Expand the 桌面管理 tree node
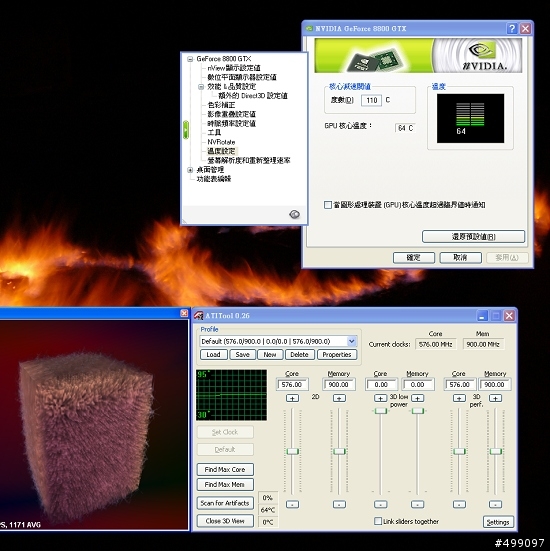 [190, 170]
